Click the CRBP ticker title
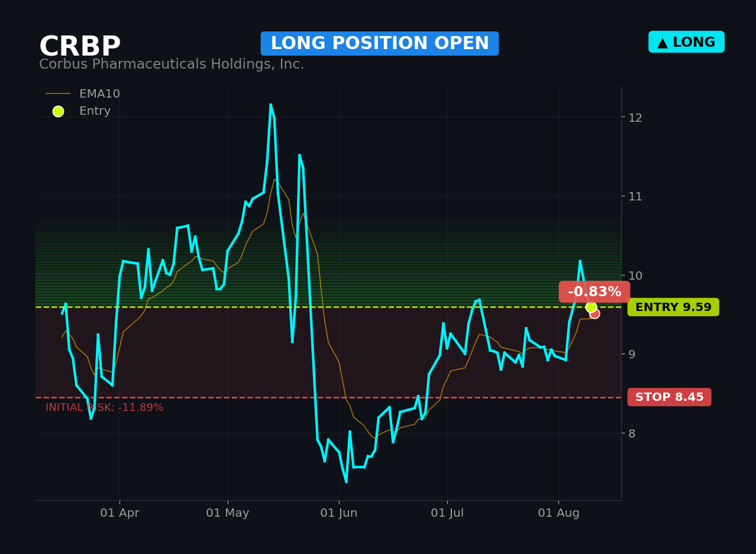The image size is (756, 554). (80, 47)
